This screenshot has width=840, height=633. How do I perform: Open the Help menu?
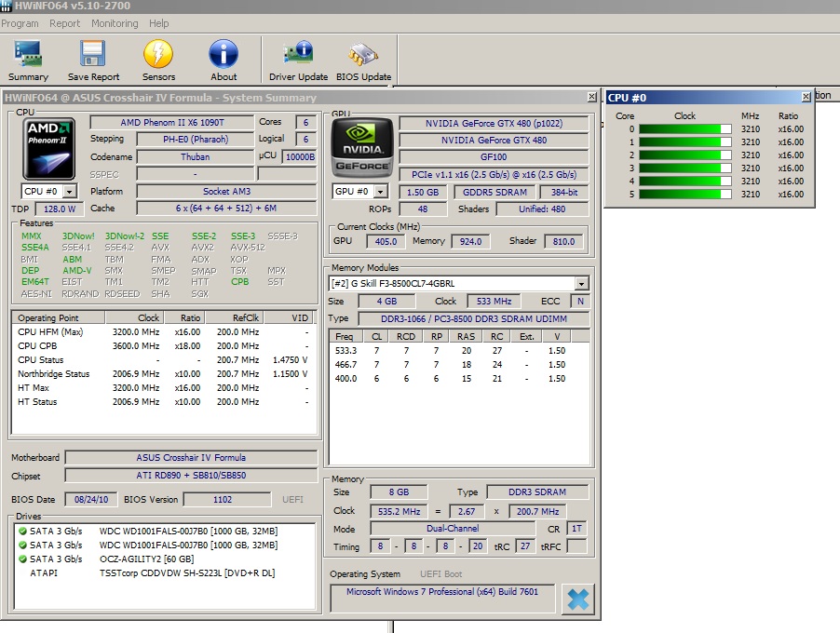point(159,23)
